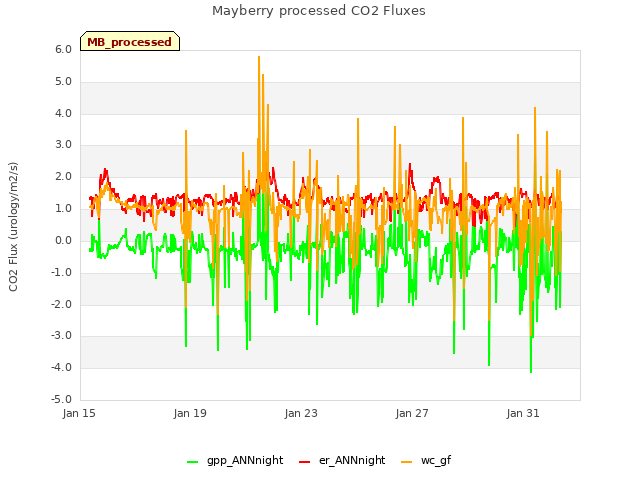
Task: Click the -4.0 y-axis tick label
Action: 62,367
